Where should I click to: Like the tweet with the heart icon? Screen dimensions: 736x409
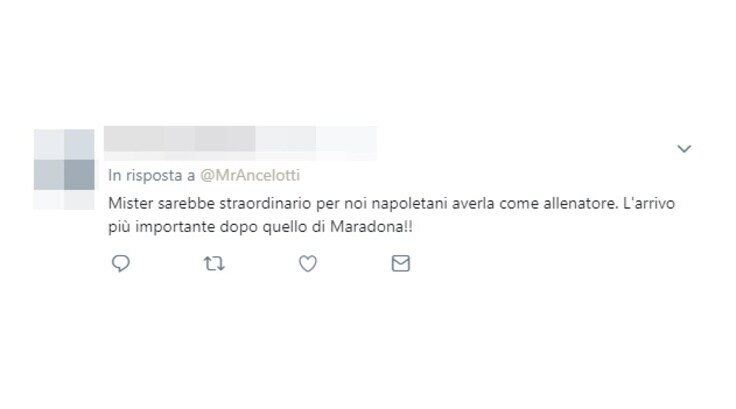point(308,263)
